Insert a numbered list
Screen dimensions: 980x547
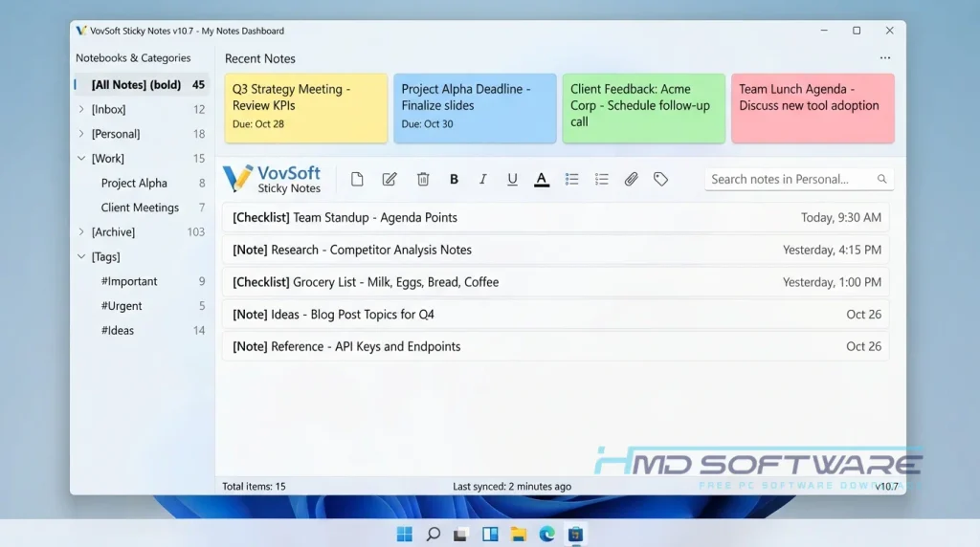(601, 179)
